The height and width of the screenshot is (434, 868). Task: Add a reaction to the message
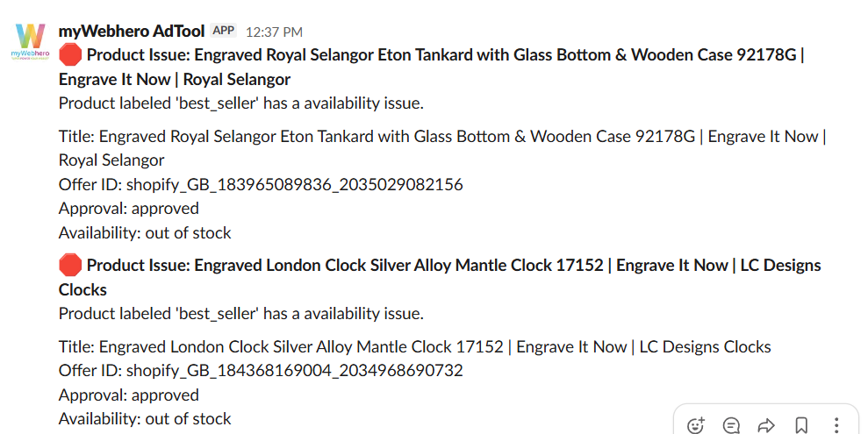(696, 425)
